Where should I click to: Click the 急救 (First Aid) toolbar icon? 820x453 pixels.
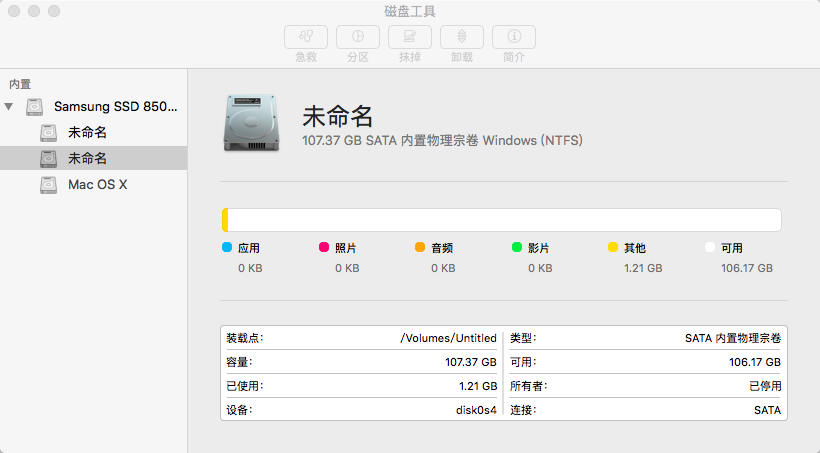coord(306,37)
